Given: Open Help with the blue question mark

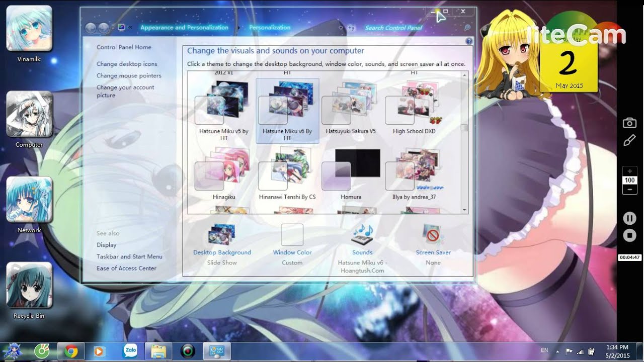Looking at the screenshot, I should tap(469, 41).
